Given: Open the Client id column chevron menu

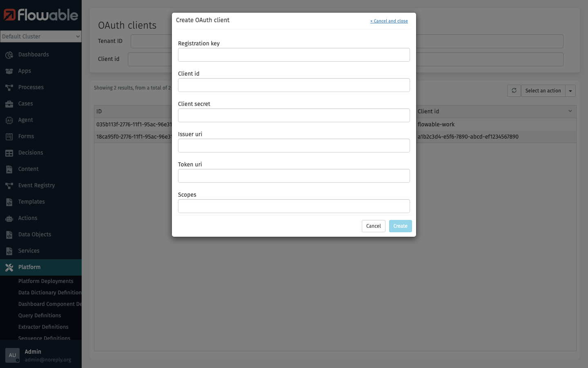Looking at the screenshot, I should (x=570, y=111).
